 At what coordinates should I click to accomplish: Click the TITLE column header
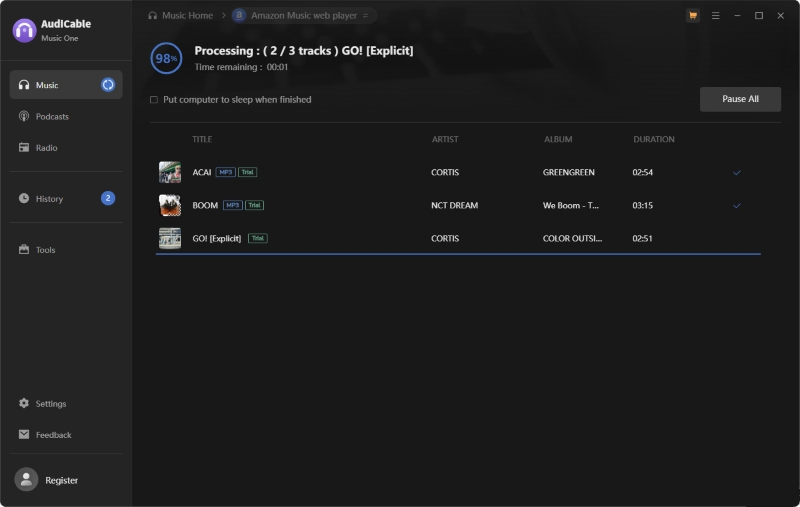pos(202,139)
